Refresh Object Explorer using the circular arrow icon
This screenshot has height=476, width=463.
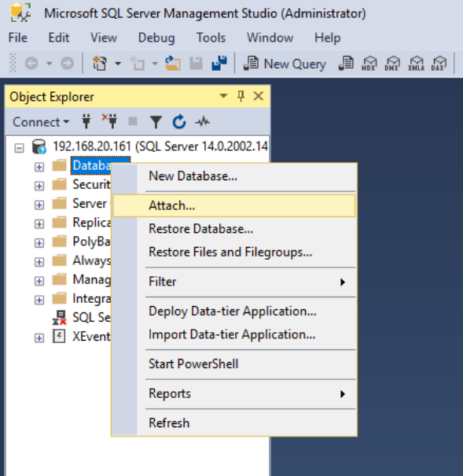click(x=179, y=122)
